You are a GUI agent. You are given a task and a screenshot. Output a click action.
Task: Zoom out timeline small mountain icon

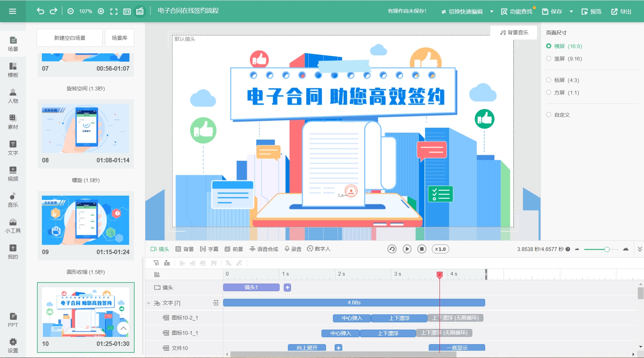(577, 249)
